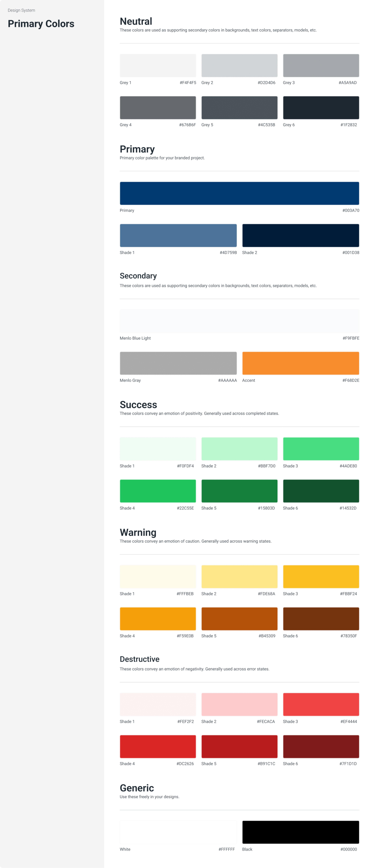Select the Grey 3 color swatch

pos(321,65)
